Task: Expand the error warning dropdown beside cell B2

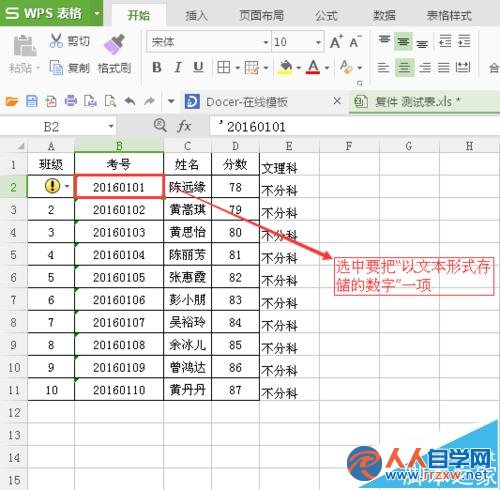Action: 67,186
